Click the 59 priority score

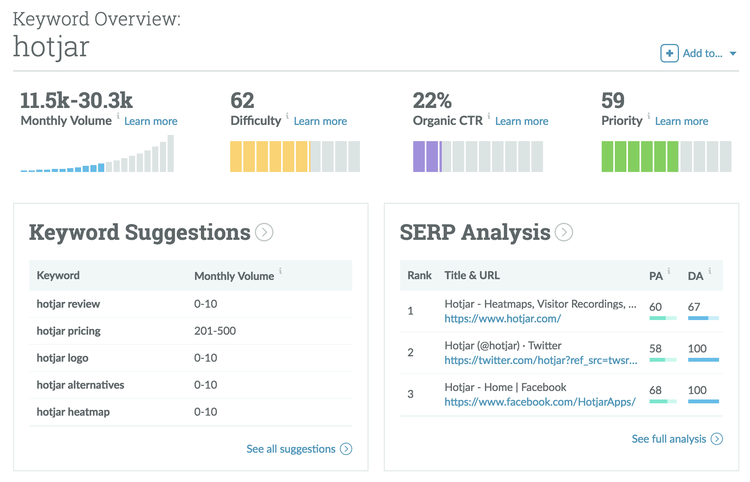613,100
